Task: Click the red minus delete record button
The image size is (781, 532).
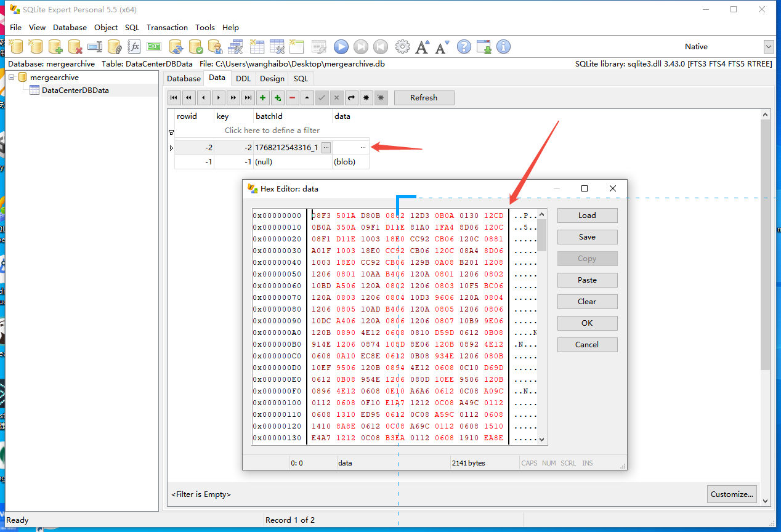Action: 292,98
